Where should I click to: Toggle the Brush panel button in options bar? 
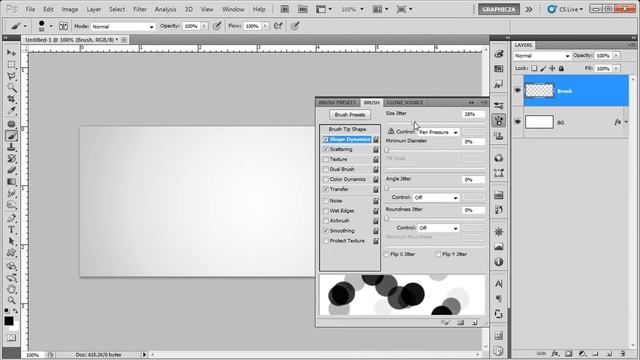[63, 26]
